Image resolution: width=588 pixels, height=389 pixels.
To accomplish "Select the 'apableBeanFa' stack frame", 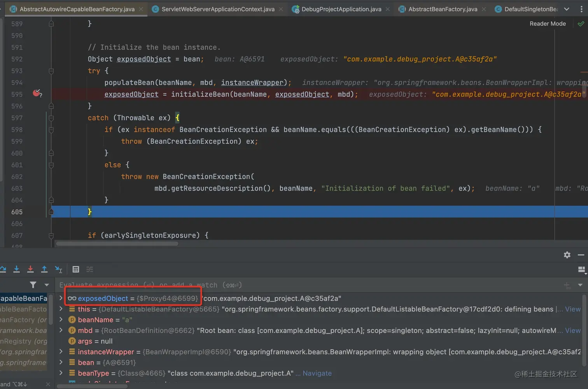I will (x=24, y=298).
